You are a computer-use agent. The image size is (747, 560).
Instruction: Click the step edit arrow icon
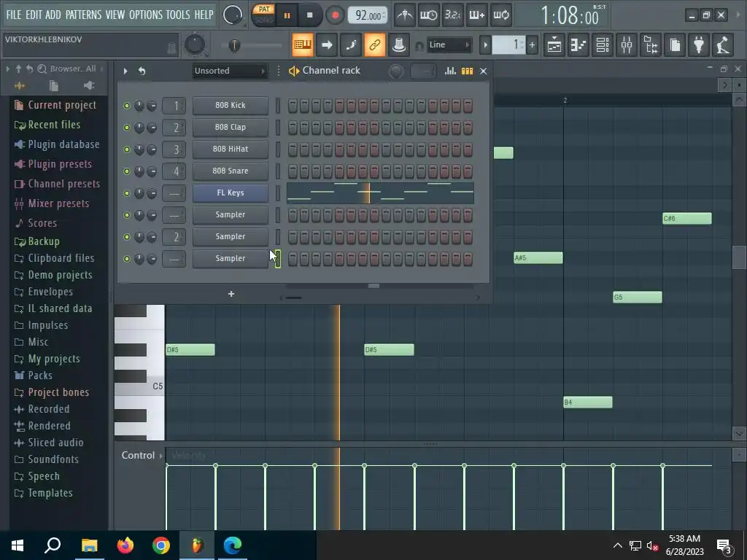pos(327,45)
